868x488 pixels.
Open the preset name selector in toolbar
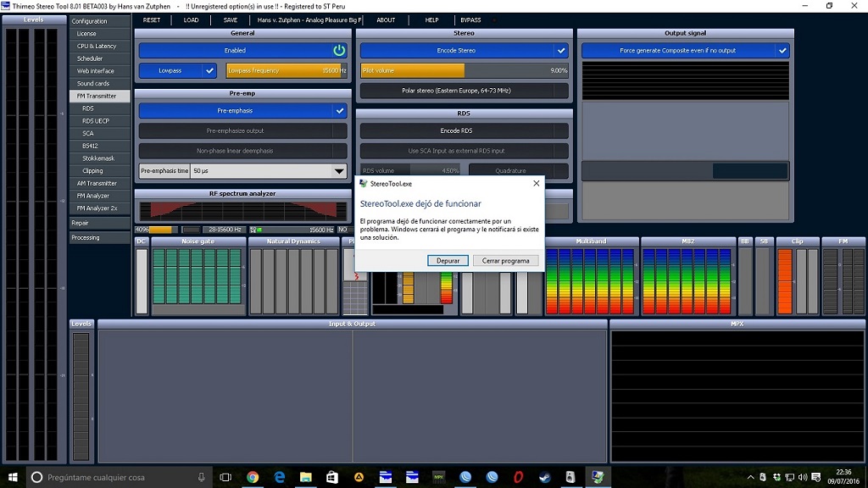[309, 20]
